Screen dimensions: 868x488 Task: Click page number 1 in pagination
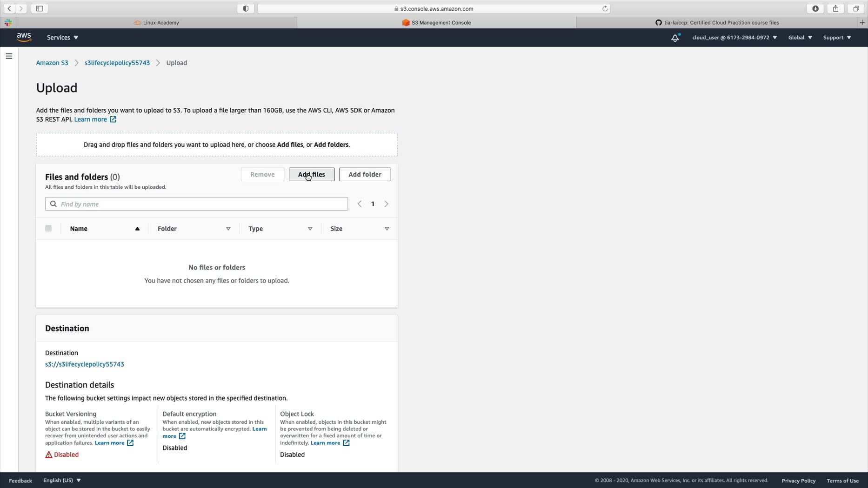click(x=373, y=204)
